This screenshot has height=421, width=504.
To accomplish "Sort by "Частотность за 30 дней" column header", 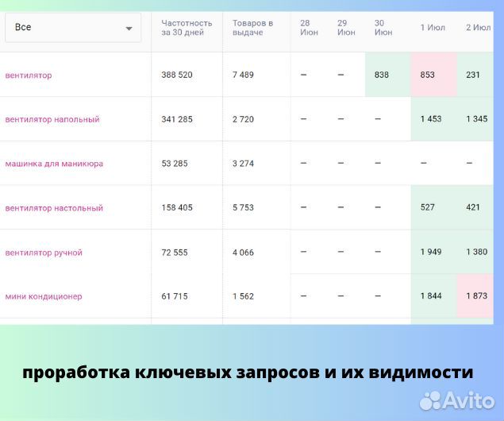I will coord(187,28).
